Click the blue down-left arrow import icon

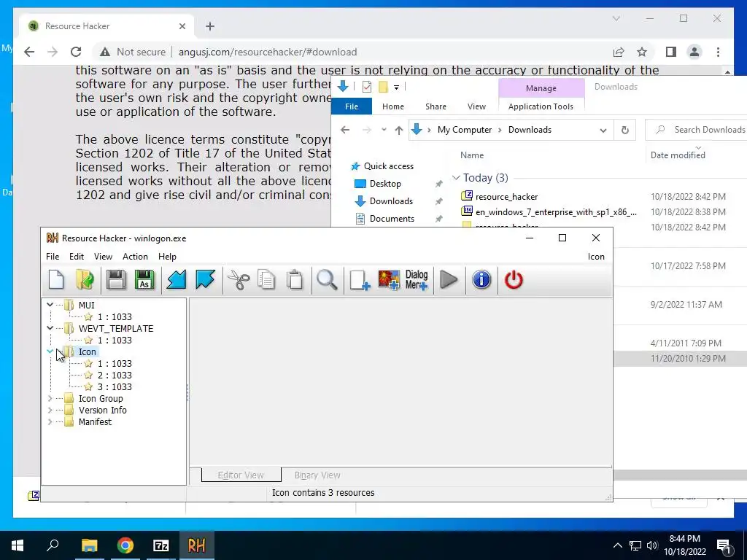(177, 279)
